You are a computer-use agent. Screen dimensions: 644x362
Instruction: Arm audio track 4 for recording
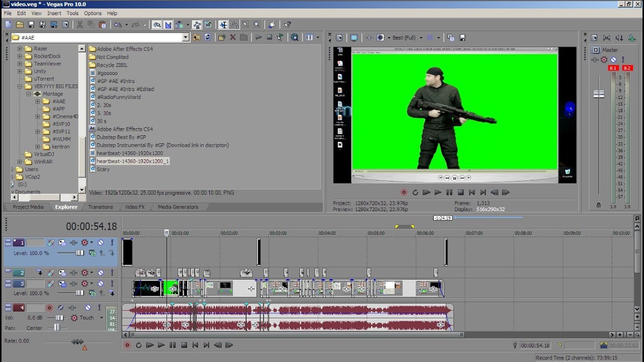49,308
